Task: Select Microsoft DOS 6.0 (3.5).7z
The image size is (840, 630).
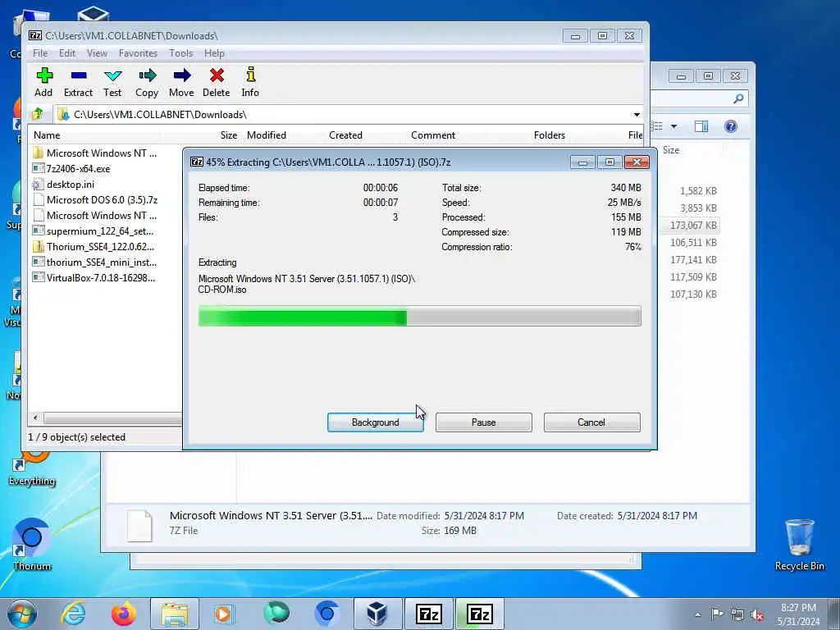Action: coord(102,200)
